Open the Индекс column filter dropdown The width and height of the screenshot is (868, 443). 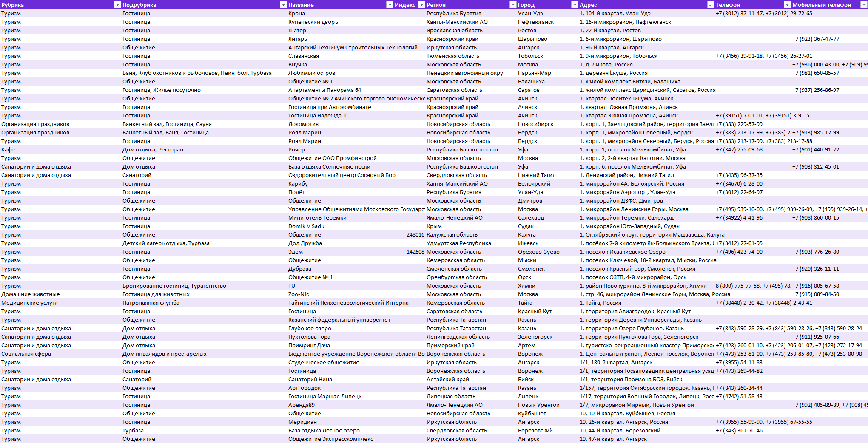tap(421, 5)
